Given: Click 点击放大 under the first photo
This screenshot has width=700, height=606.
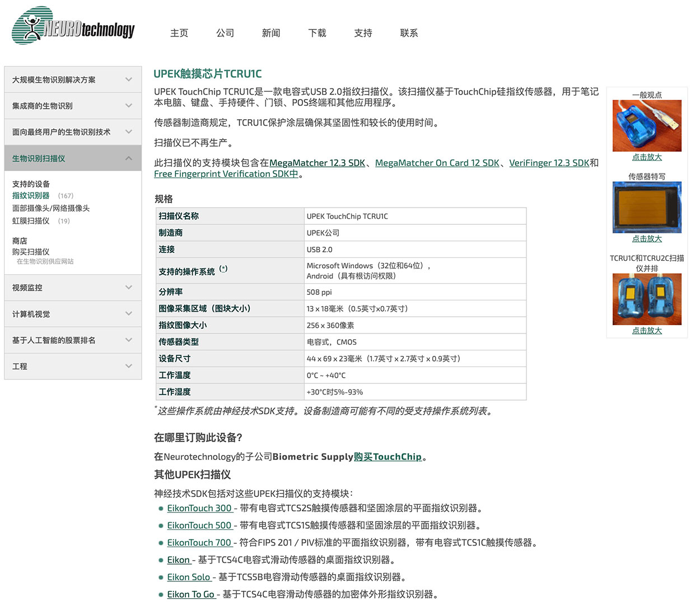Looking at the screenshot, I should tap(647, 157).
